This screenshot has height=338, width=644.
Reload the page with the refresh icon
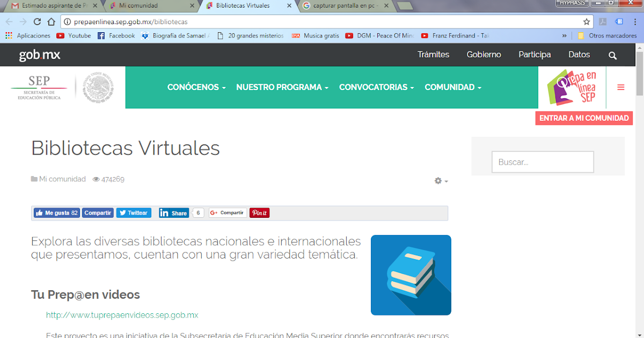coord(36,22)
